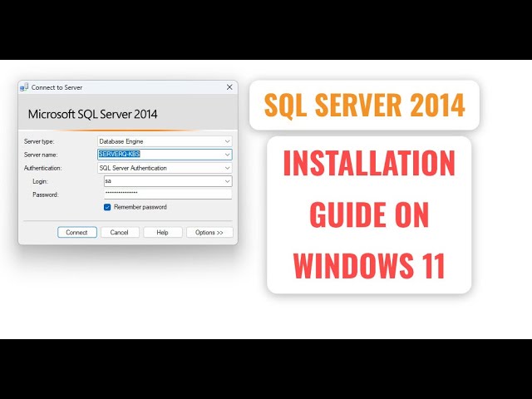
Task: Click the SQL SERVER 2014 orange title
Action: point(364,106)
